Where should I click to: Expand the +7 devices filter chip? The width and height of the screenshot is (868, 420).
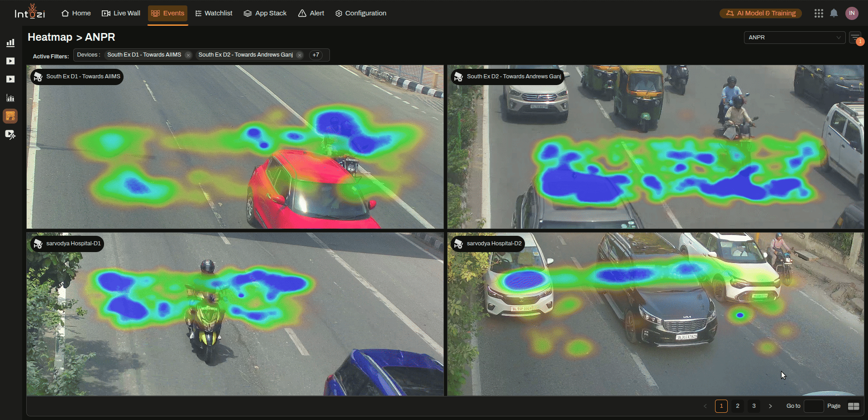point(316,55)
